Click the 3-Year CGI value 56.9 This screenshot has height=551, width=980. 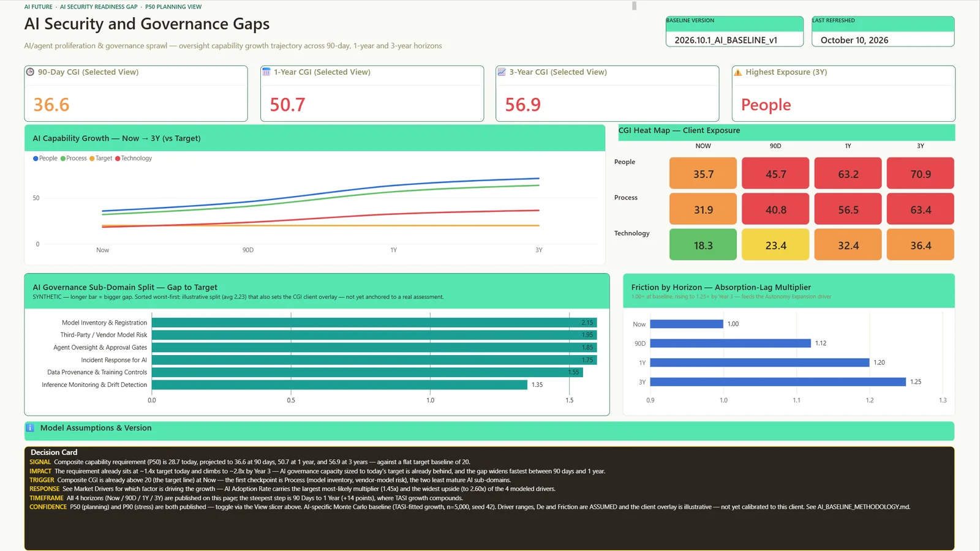click(x=523, y=105)
